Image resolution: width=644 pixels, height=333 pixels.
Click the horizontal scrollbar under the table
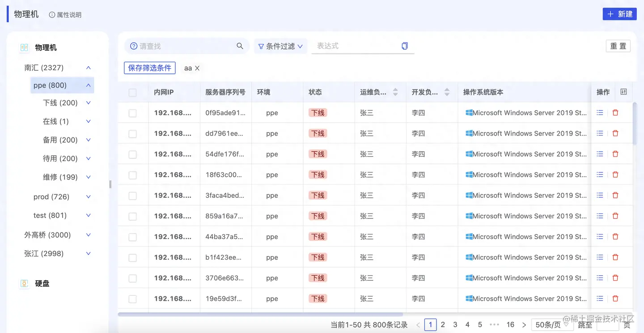[260, 314]
